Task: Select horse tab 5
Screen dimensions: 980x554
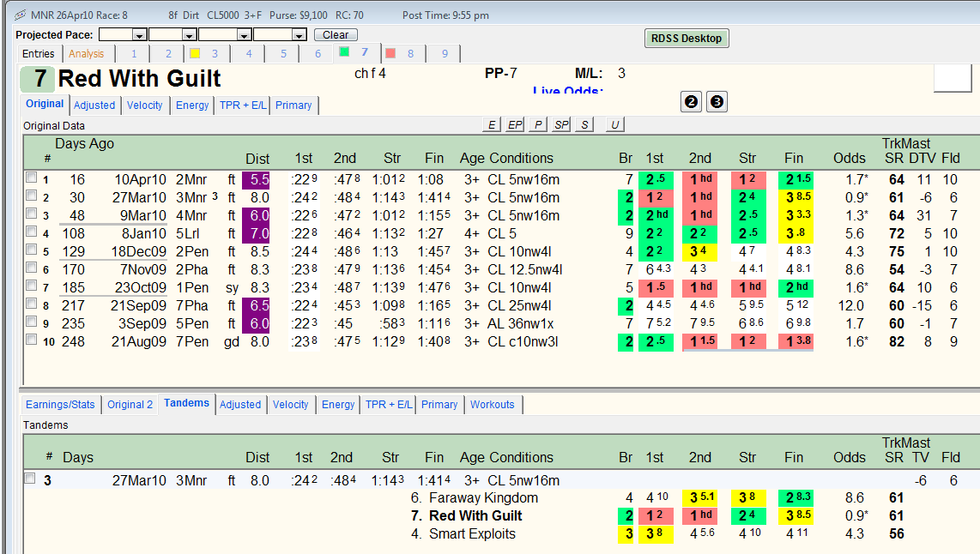Action: 283,54
